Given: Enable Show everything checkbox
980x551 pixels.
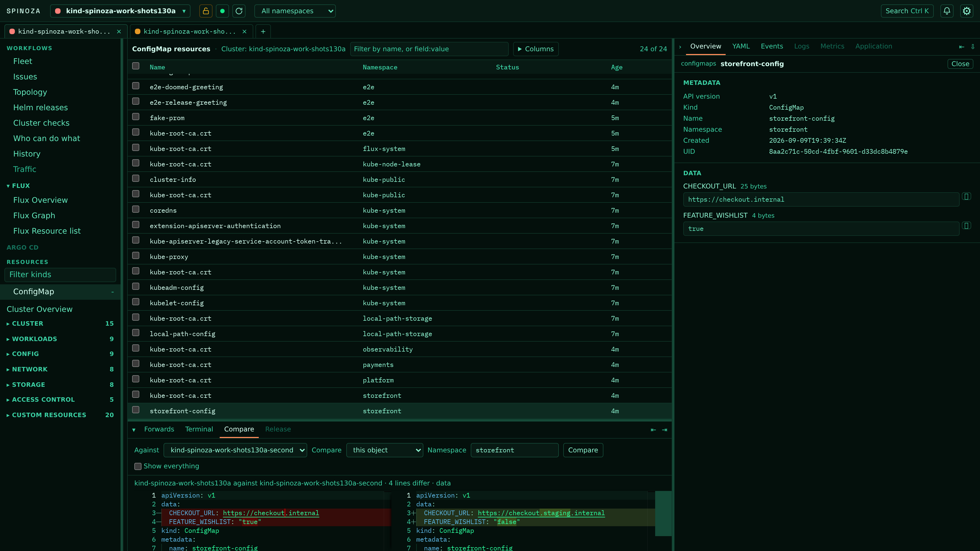Looking at the screenshot, I should (x=138, y=466).
